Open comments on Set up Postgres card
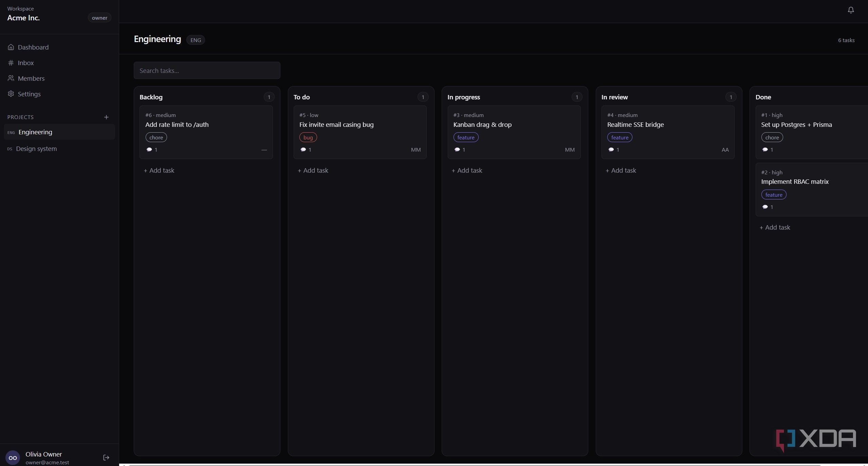868x466 pixels. pos(768,150)
